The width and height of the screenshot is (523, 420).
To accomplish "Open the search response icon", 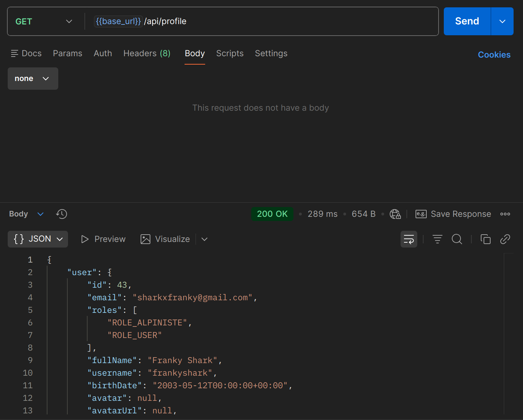I will pos(457,239).
